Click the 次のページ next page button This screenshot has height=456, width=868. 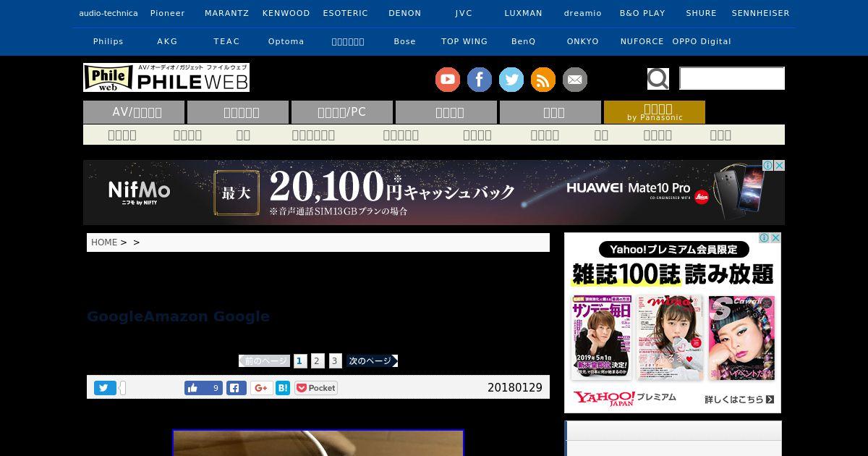pos(372,360)
